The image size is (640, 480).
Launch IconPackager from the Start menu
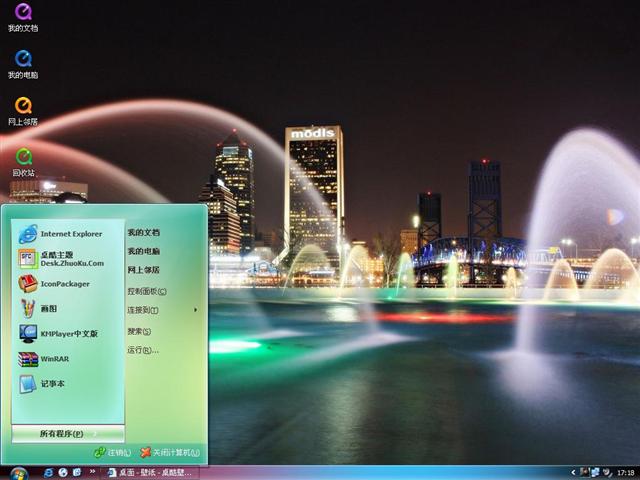click(x=62, y=284)
